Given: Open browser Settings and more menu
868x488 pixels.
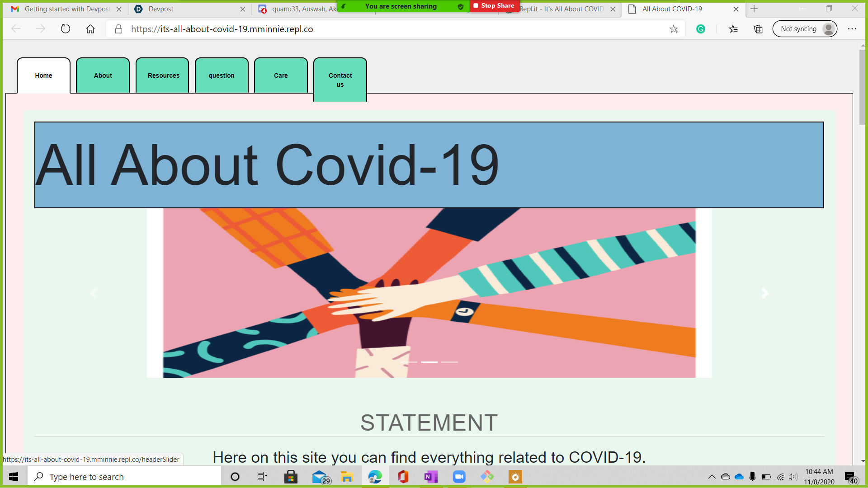Looking at the screenshot, I should coord(852,29).
